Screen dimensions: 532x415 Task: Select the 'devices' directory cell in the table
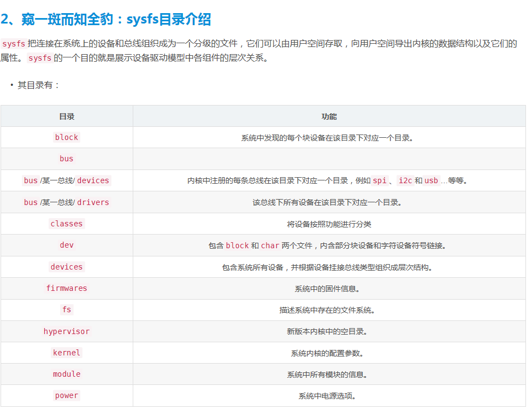click(67, 267)
